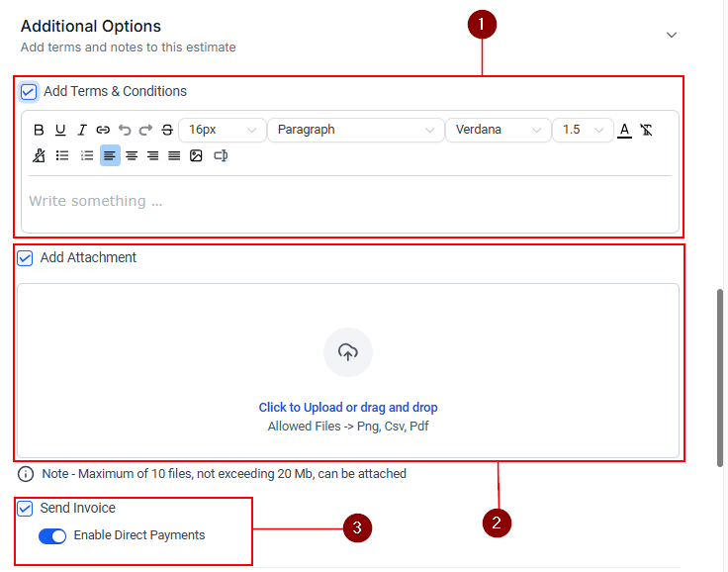Uncheck Add Terms & Conditions
728x572 pixels.
pos(29,91)
